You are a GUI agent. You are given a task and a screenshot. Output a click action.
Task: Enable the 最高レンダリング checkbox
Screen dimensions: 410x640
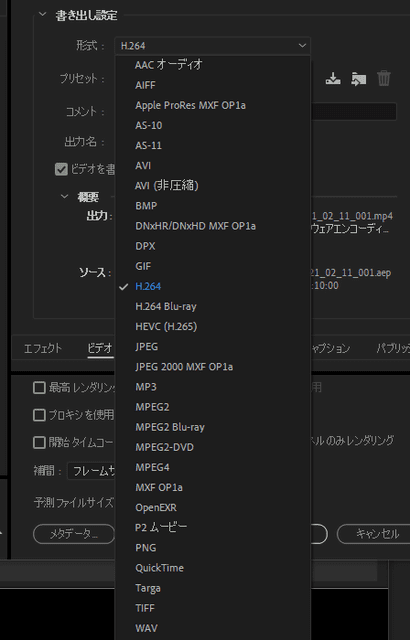(39, 387)
